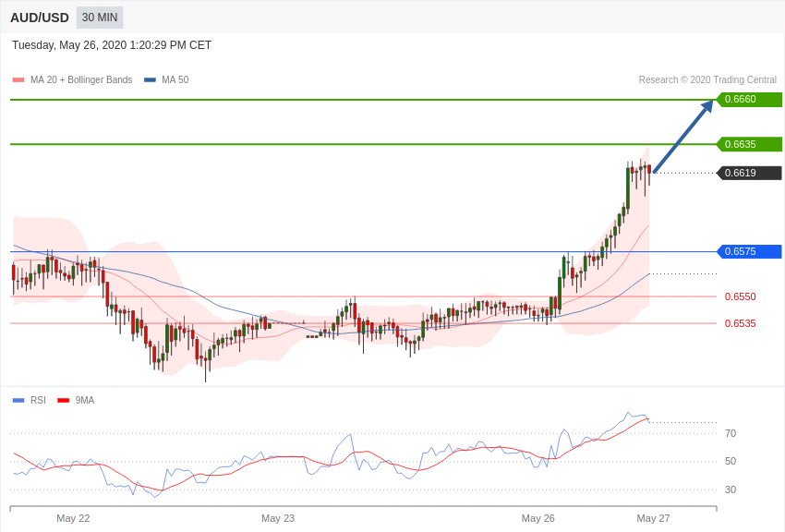Image resolution: width=785 pixels, height=532 pixels.
Task: Click the 0.6619 current price tag
Action: [750, 173]
